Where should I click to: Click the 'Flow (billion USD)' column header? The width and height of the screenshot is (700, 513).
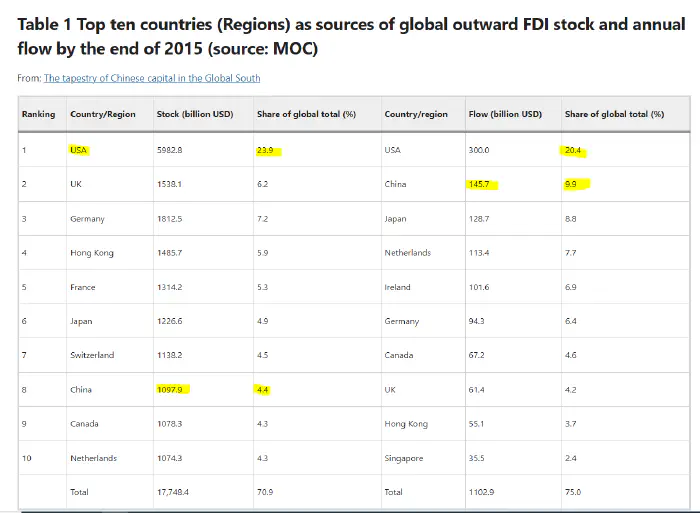click(505, 114)
